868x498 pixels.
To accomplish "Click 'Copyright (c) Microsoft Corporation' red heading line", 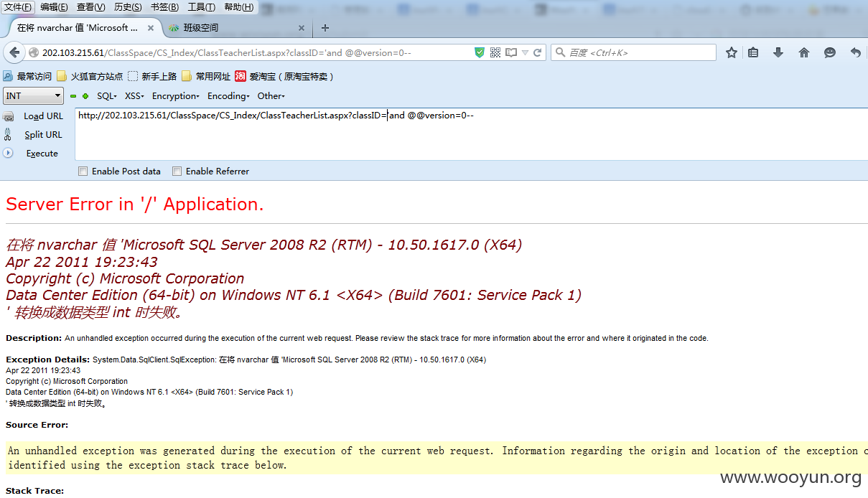I will click(x=125, y=278).
